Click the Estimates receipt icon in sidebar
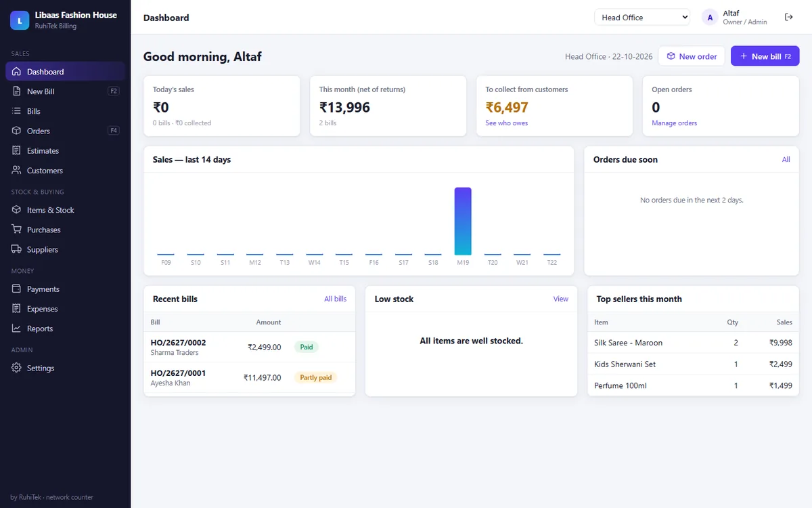The image size is (812, 508). point(16,150)
